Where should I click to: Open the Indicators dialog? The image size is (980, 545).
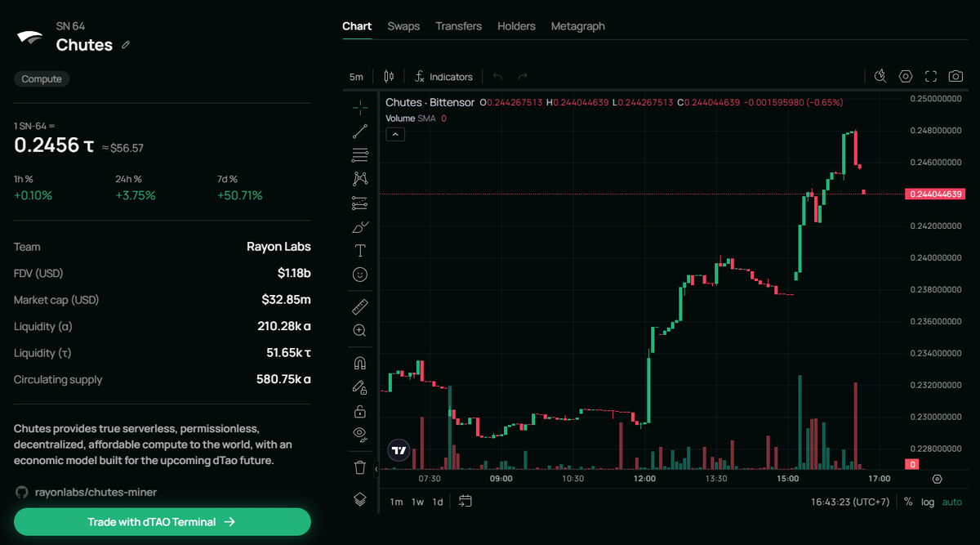pyautogui.click(x=444, y=76)
